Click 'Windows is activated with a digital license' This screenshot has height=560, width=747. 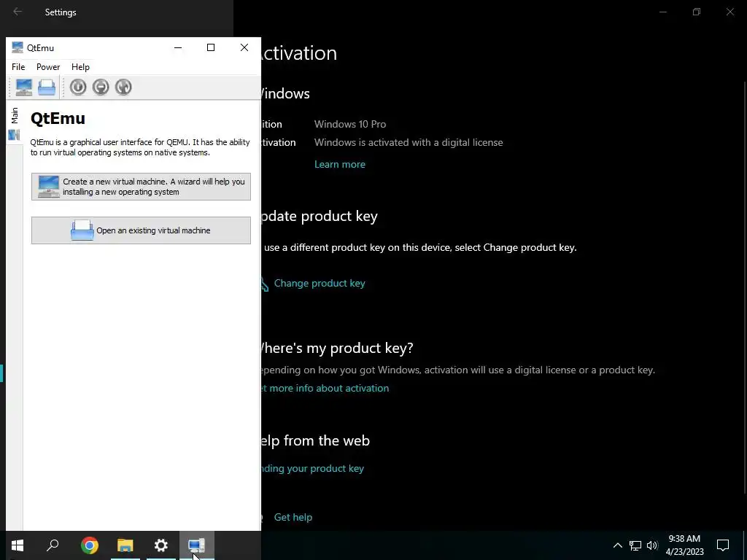(x=409, y=142)
